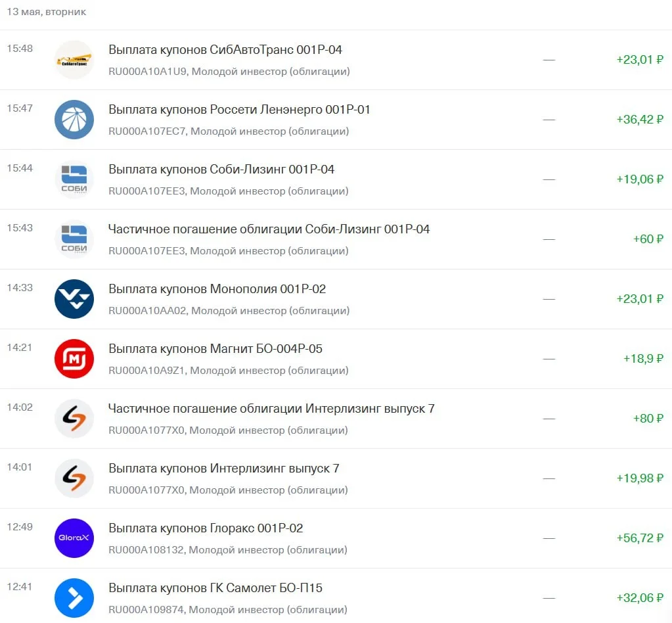Click the +56,72 ₽ amount

640,538
